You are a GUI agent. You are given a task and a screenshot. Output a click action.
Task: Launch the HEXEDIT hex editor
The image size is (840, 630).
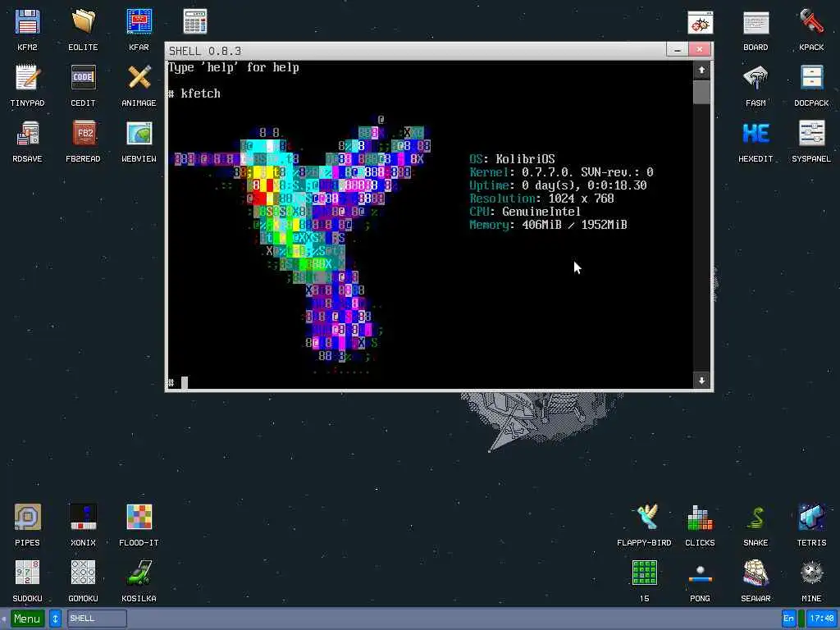756,134
